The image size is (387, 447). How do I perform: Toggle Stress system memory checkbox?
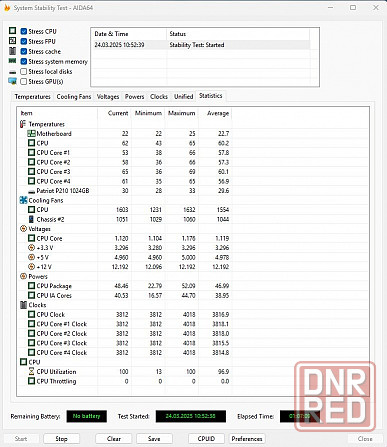[x=24, y=61]
